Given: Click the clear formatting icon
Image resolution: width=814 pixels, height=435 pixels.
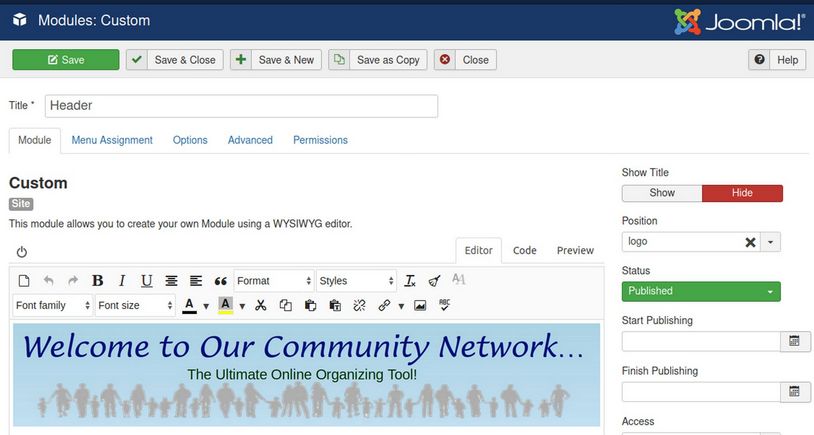Looking at the screenshot, I should [x=410, y=281].
